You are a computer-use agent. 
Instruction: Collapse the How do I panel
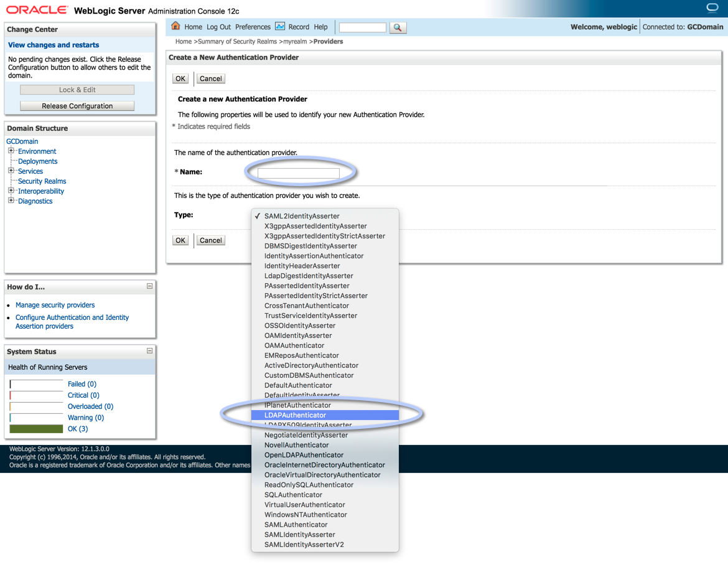pyautogui.click(x=149, y=286)
